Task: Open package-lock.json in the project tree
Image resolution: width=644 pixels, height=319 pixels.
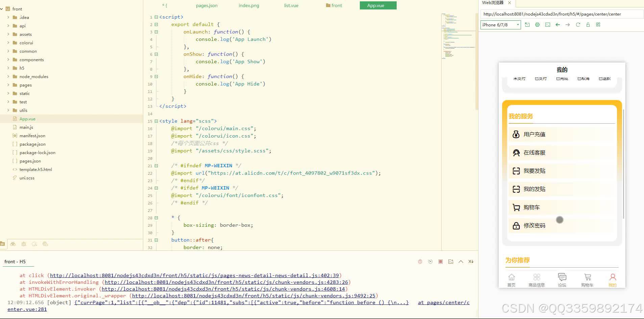Action: [37, 152]
